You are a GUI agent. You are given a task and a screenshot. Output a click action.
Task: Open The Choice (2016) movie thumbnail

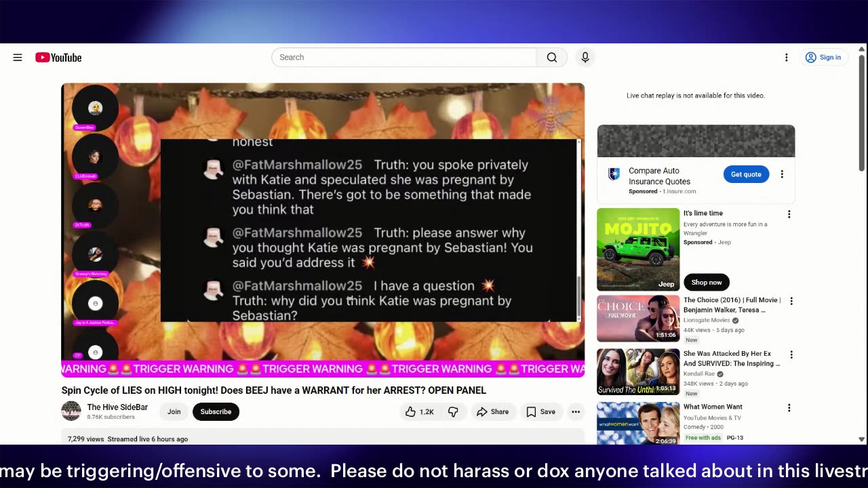point(638,319)
